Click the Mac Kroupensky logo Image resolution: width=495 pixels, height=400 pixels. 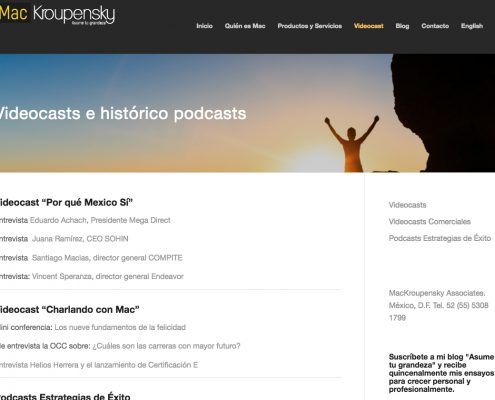pyautogui.click(x=57, y=14)
